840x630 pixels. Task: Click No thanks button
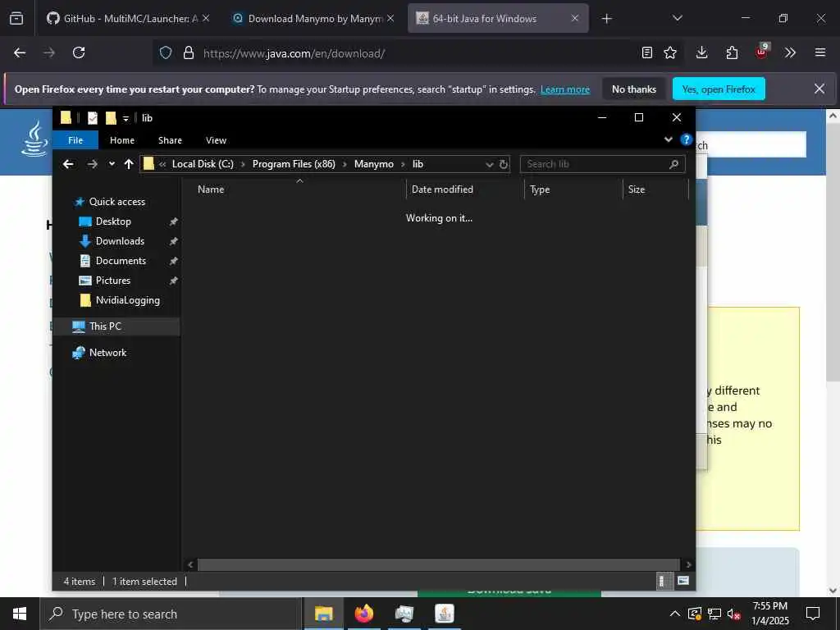pyautogui.click(x=634, y=89)
